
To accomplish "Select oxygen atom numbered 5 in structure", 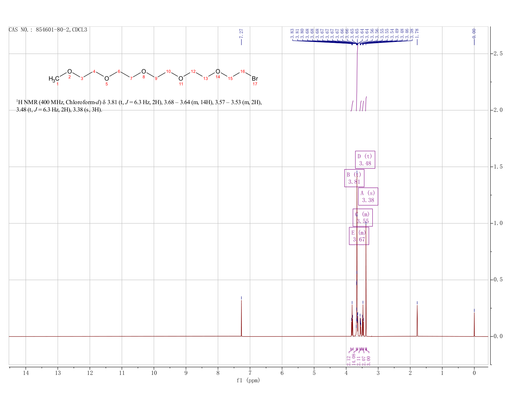I will (x=106, y=79).
